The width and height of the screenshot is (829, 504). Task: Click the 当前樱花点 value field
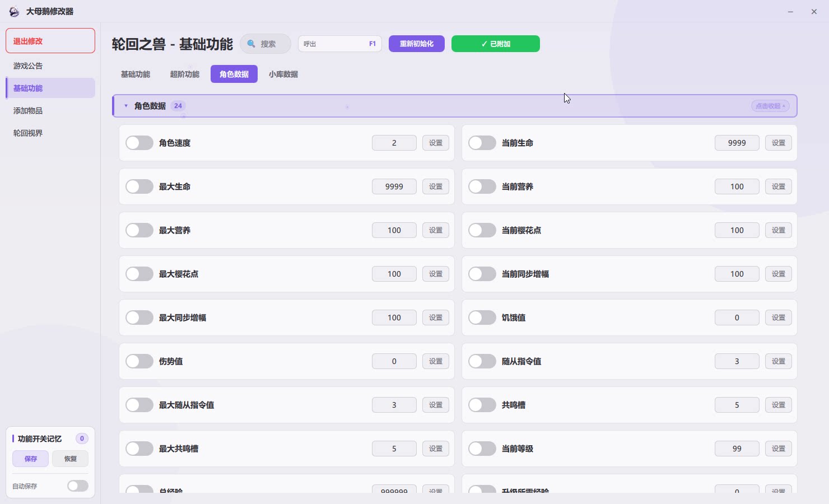coord(737,230)
